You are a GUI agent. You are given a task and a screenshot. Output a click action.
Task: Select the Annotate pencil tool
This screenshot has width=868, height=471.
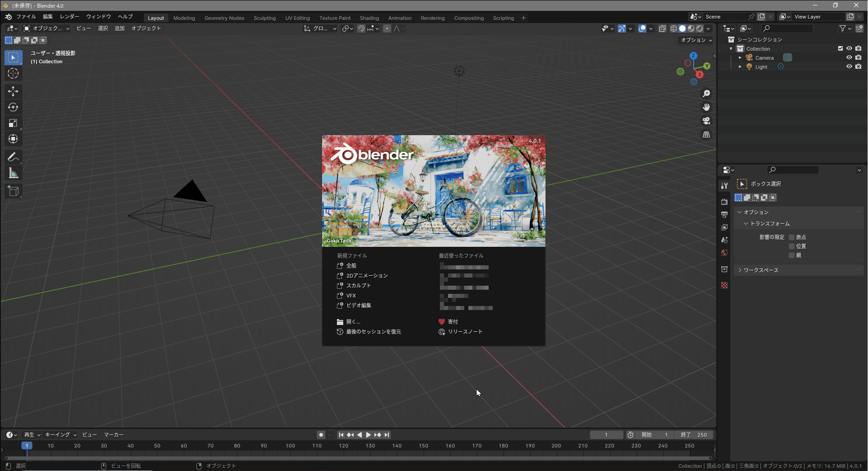(x=13, y=157)
